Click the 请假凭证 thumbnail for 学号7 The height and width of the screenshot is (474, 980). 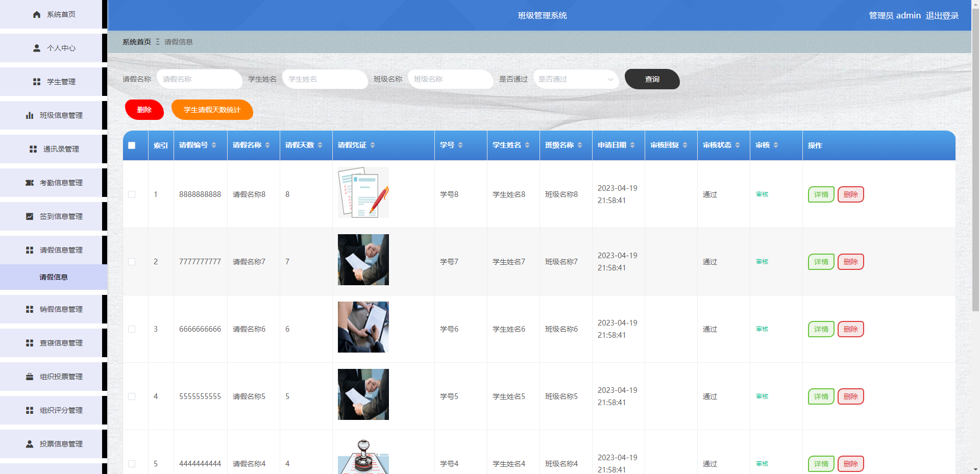point(363,259)
